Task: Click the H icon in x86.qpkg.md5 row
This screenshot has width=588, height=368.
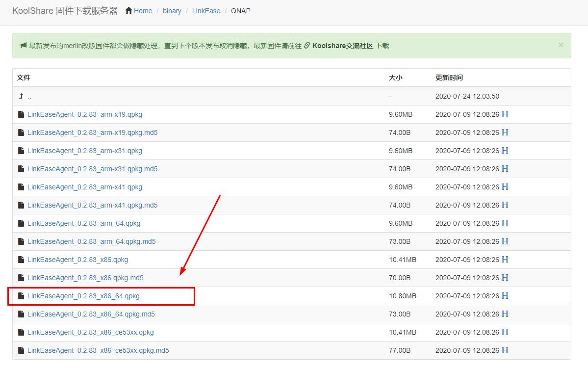Action: (505, 278)
